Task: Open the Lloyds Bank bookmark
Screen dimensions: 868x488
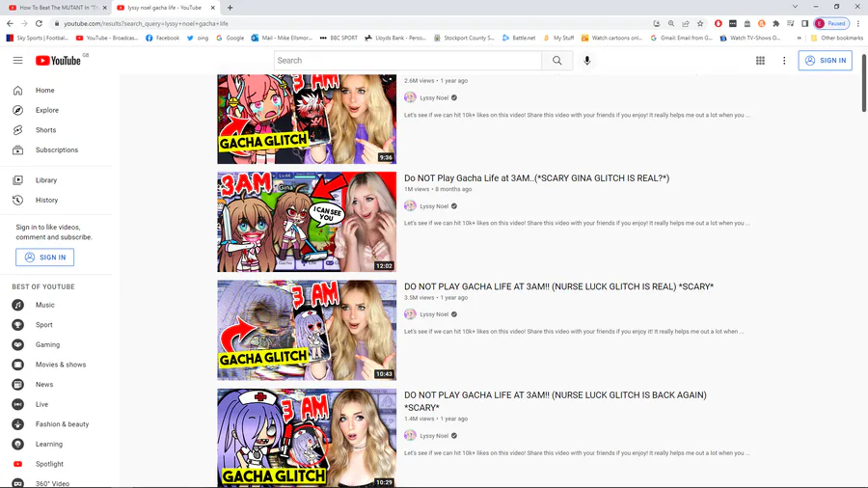Action: coord(395,39)
